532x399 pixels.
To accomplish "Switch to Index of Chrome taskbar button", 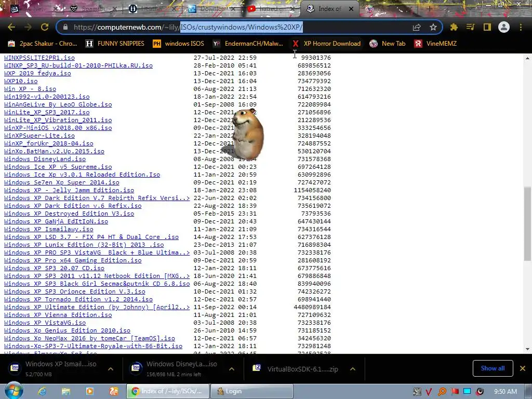I will coord(168,391).
